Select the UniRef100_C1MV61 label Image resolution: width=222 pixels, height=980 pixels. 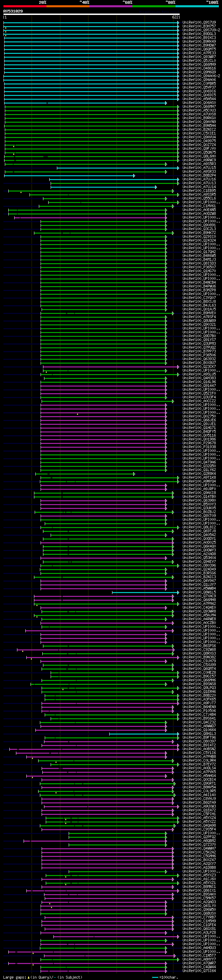199,206
